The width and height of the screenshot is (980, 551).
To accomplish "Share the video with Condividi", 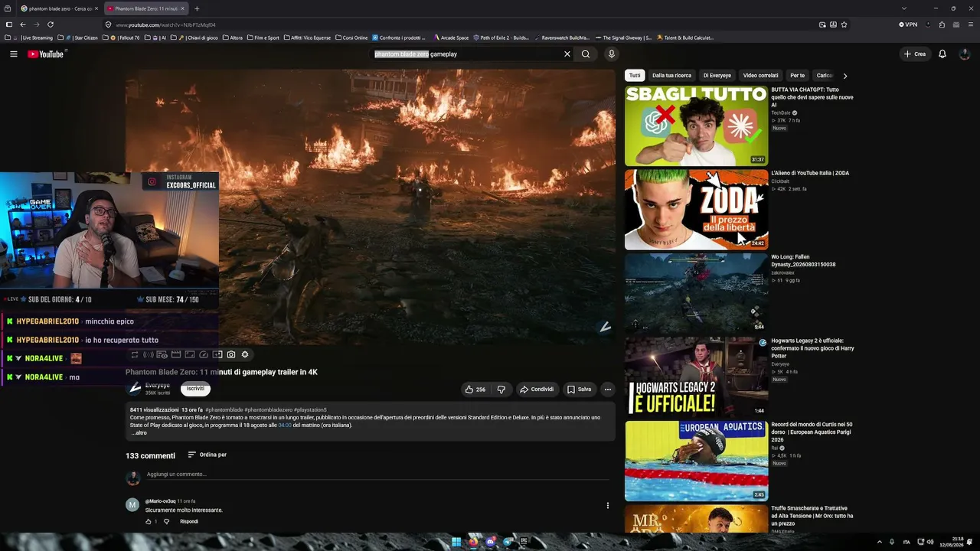I will 536,390.
